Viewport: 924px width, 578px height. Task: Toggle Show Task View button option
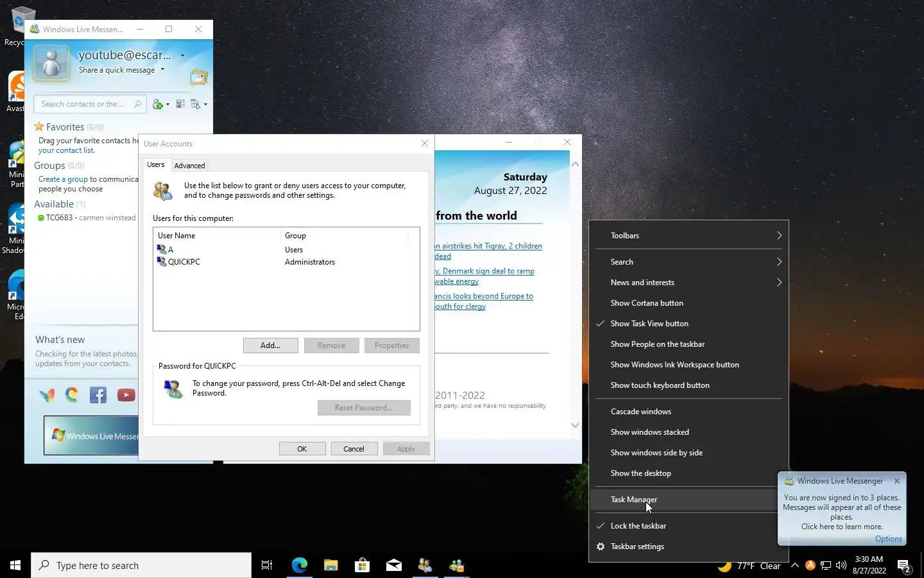689,324
